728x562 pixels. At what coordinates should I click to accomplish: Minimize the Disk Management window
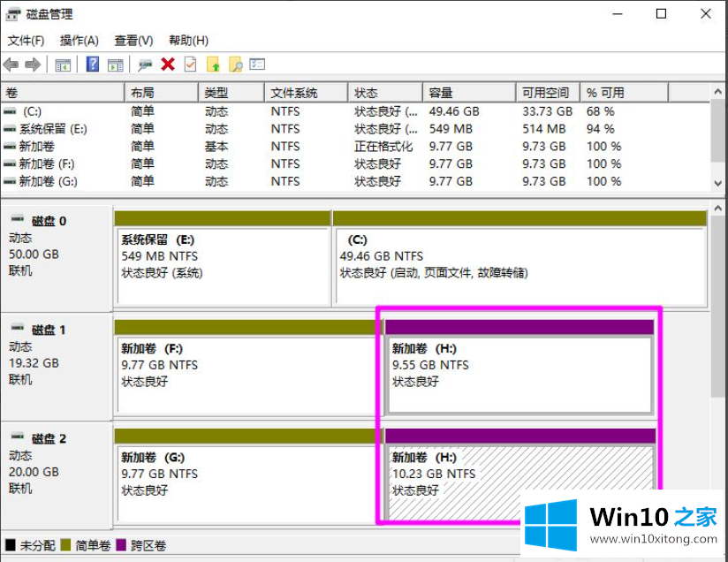[x=617, y=14]
